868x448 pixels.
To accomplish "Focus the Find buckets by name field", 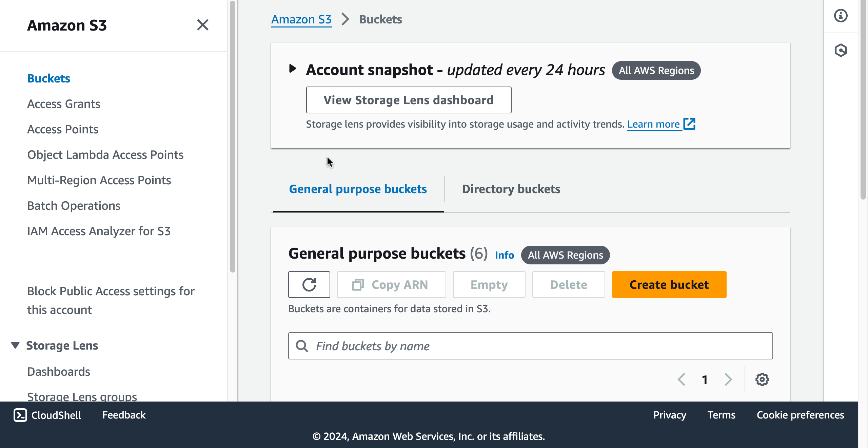I will pos(531,346).
